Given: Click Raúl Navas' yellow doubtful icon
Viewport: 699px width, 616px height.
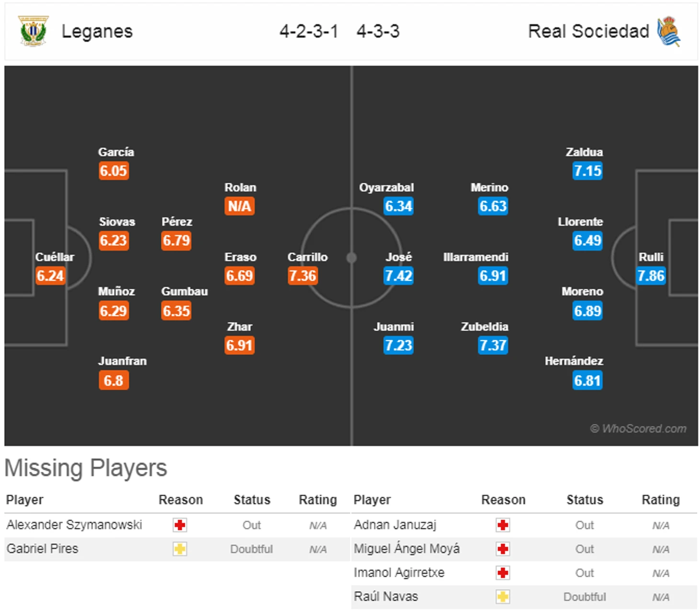Looking at the screenshot, I should pyautogui.click(x=503, y=597).
